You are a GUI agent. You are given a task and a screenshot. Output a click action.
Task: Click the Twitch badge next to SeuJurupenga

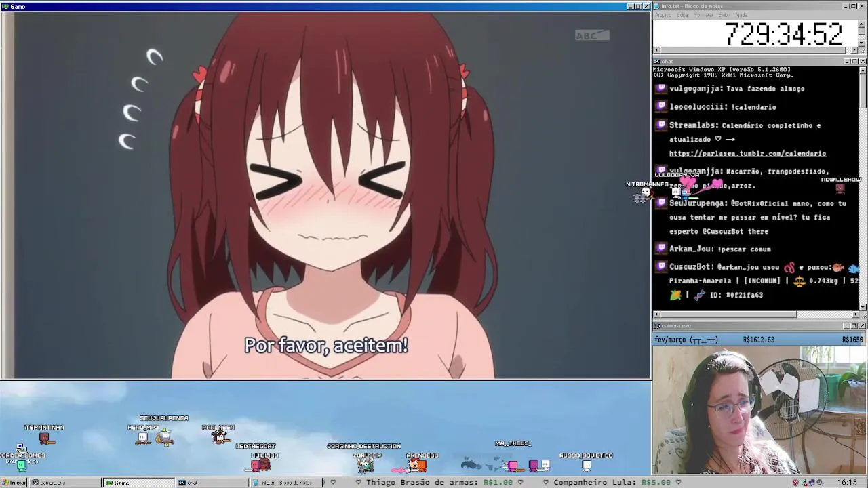coord(662,203)
